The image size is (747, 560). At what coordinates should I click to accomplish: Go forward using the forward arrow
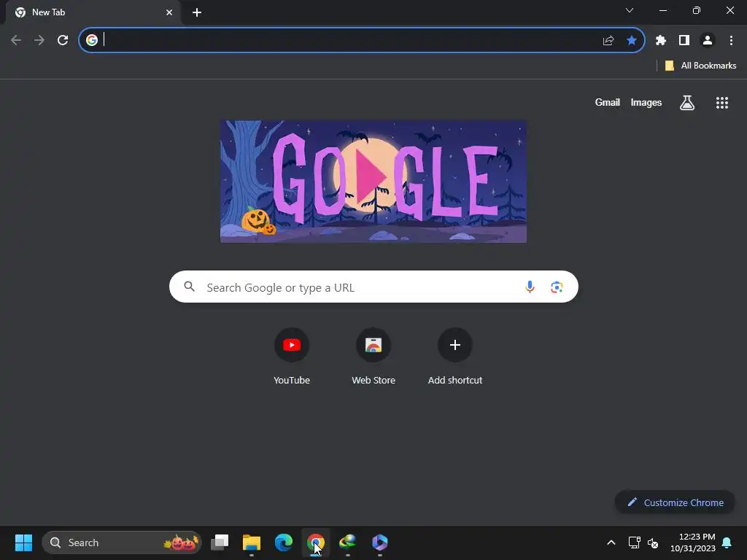click(39, 41)
